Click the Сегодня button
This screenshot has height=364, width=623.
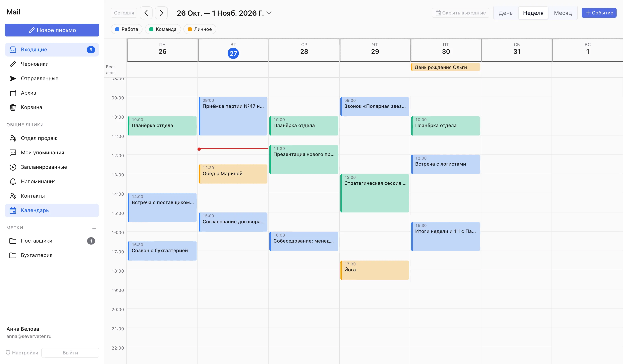pos(124,13)
